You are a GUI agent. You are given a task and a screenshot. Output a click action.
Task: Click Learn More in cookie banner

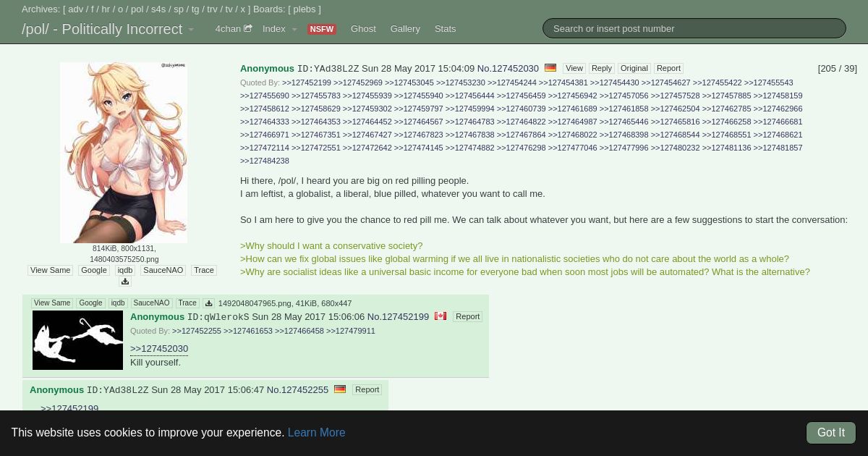(x=316, y=433)
